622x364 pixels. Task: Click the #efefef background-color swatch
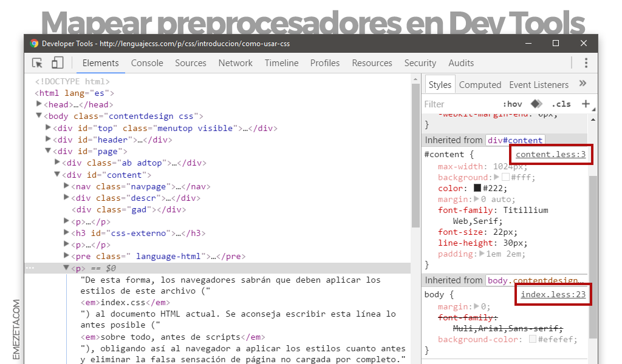pos(533,339)
